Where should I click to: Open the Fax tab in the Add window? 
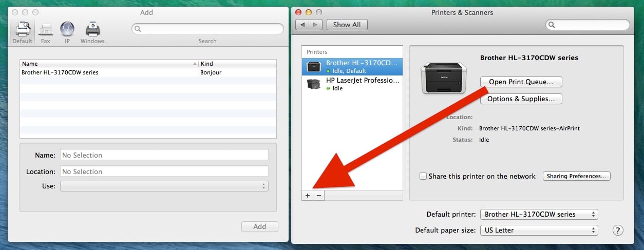(x=46, y=32)
